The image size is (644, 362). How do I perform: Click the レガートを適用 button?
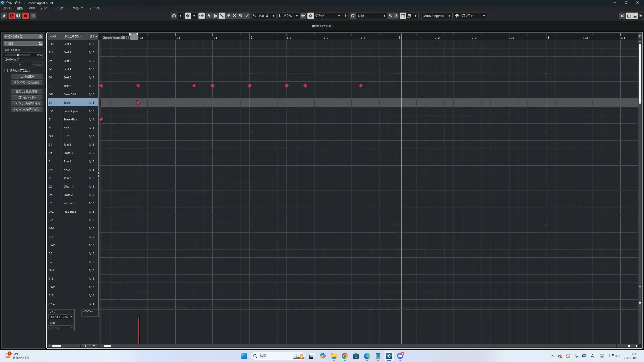27,76
